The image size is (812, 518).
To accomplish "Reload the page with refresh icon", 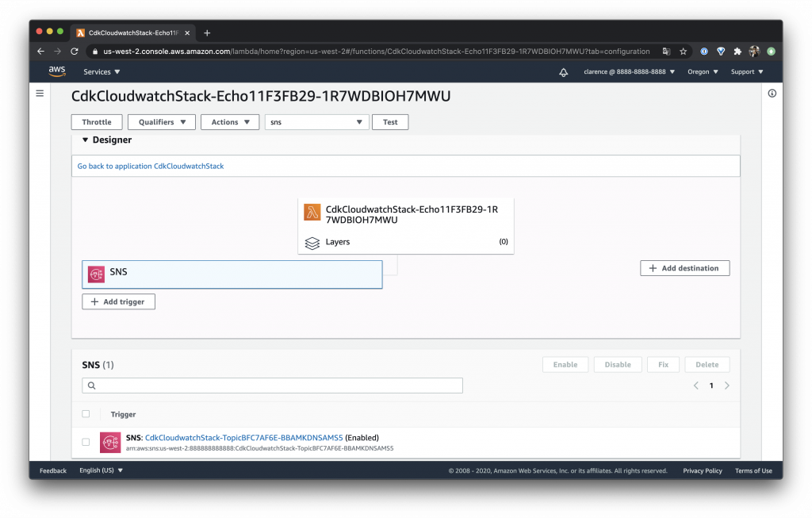I will (75, 52).
